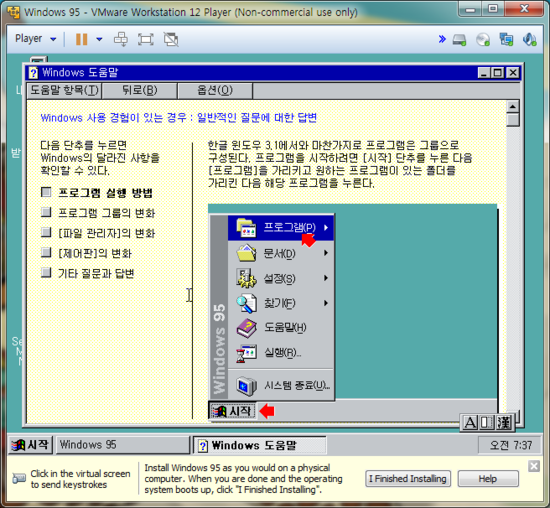Image resolution: width=550 pixels, height=508 pixels.
Task: Pause the virtual machine with VMware pause icon
Action: pos(81,39)
